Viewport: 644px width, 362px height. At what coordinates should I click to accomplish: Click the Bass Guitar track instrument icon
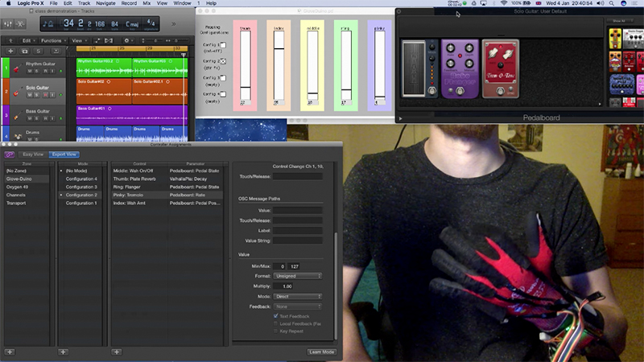[x=16, y=116]
